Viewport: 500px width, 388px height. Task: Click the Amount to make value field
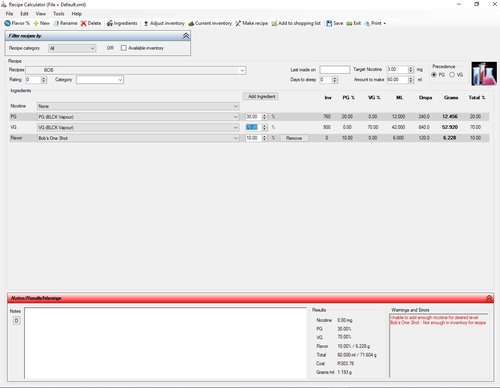pyautogui.click(x=397, y=80)
